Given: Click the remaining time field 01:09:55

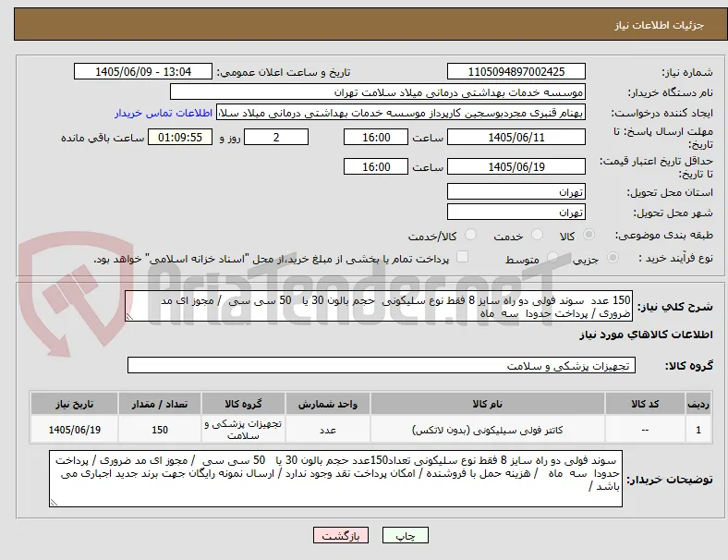Looking at the screenshot, I should click(180, 137).
